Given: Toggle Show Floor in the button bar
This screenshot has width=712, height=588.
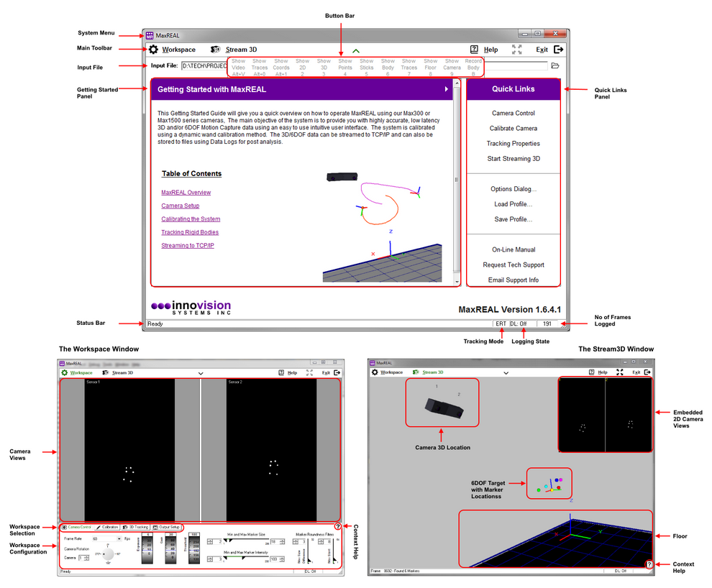Looking at the screenshot, I should [430, 67].
